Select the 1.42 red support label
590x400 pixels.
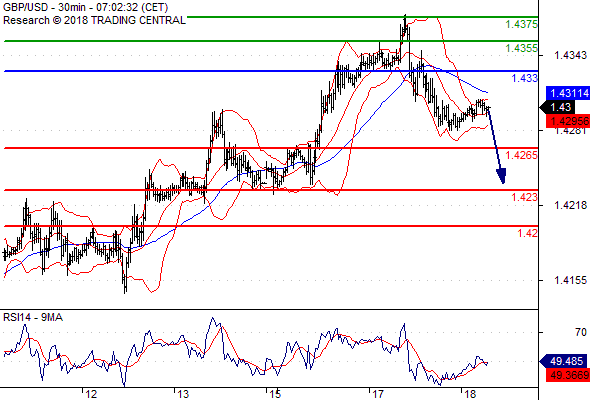528,233
